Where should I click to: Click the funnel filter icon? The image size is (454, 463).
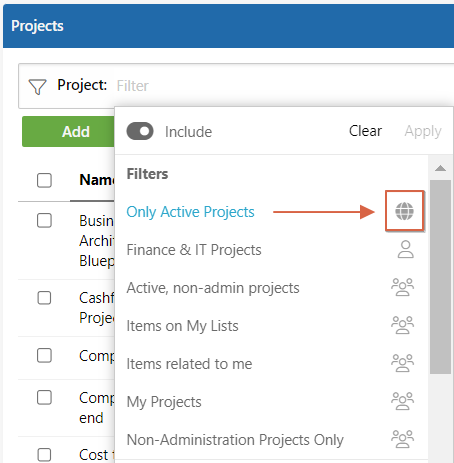[x=37, y=87]
